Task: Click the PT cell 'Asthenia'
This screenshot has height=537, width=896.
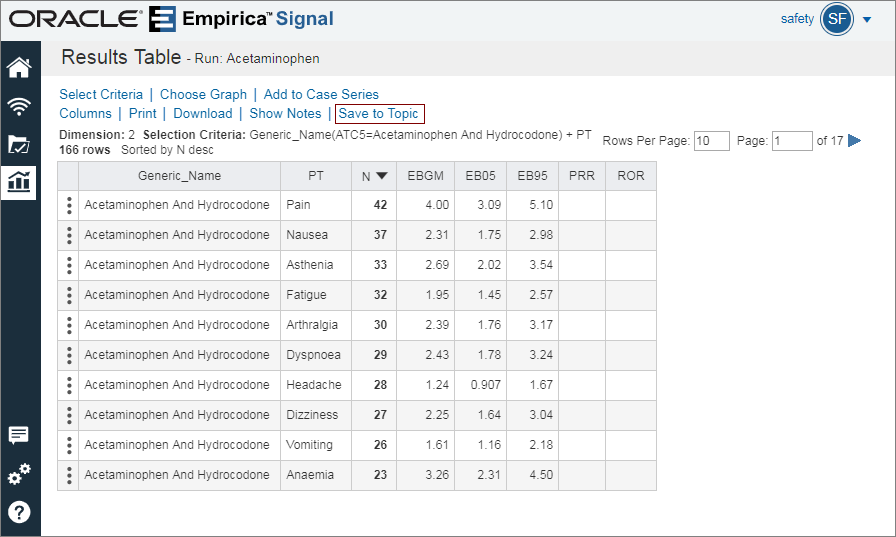Action: click(x=316, y=265)
